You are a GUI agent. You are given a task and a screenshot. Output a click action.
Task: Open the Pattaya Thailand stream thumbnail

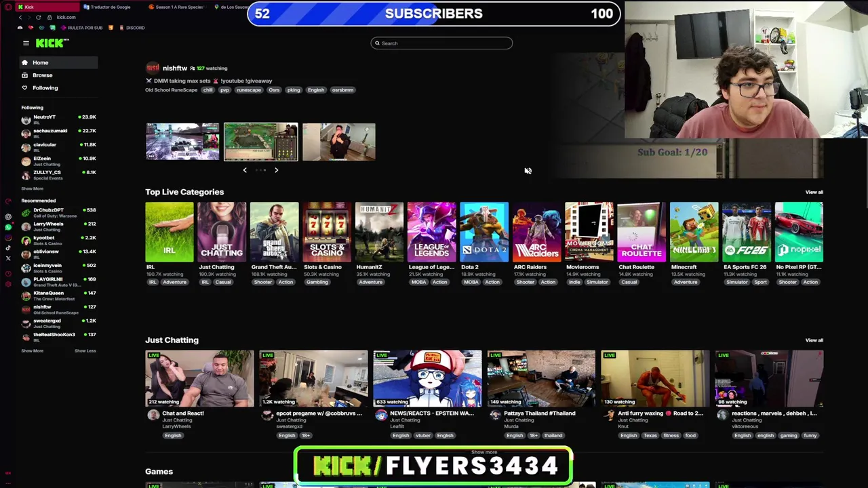[541, 379]
